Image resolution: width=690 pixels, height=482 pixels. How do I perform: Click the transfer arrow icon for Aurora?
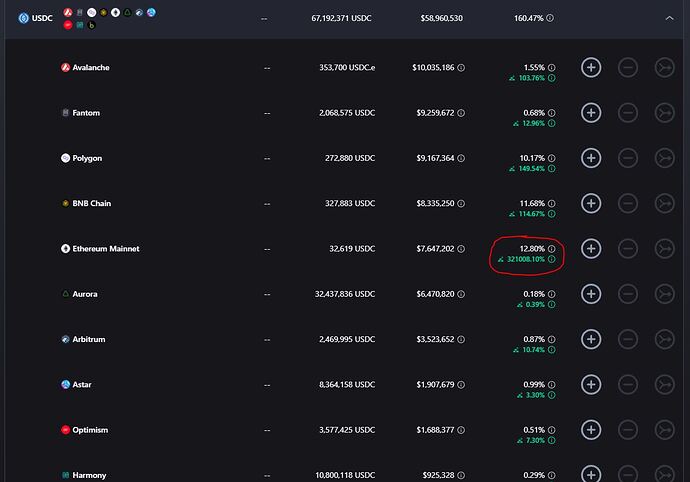(664, 294)
